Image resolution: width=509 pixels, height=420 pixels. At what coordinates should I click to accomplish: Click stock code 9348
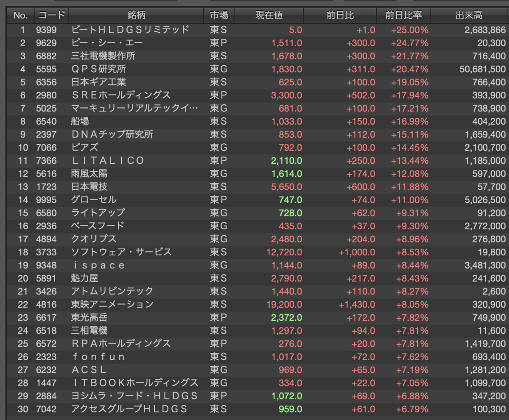pyautogui.click(x=46, y=265)
